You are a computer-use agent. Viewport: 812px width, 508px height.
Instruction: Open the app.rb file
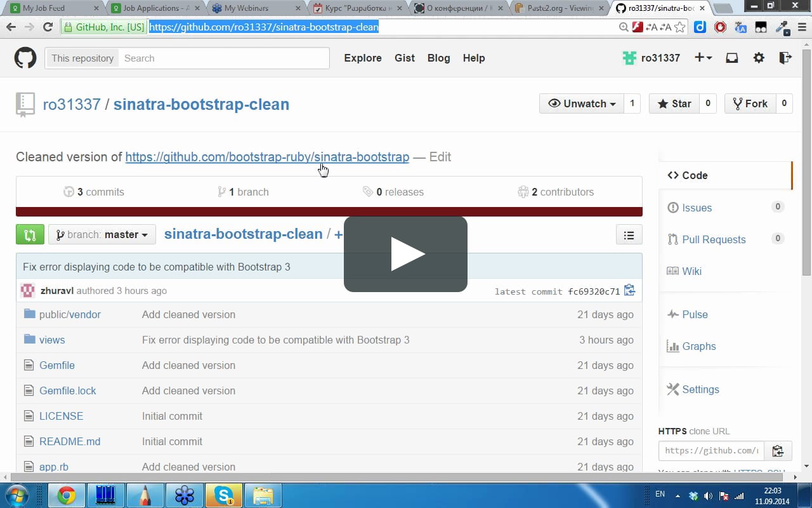[54, 467]
